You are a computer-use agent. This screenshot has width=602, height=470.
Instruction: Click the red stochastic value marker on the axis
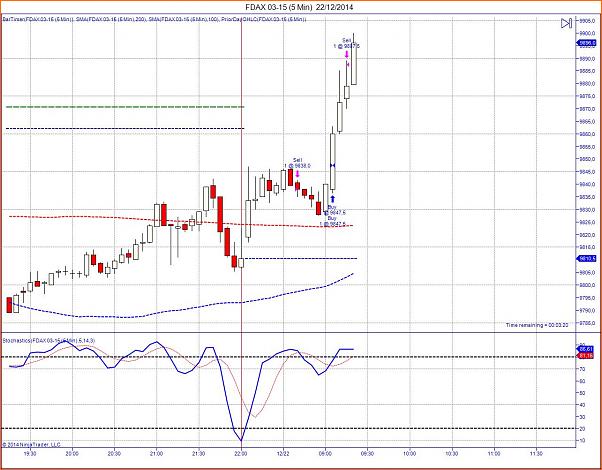(587, 356)
